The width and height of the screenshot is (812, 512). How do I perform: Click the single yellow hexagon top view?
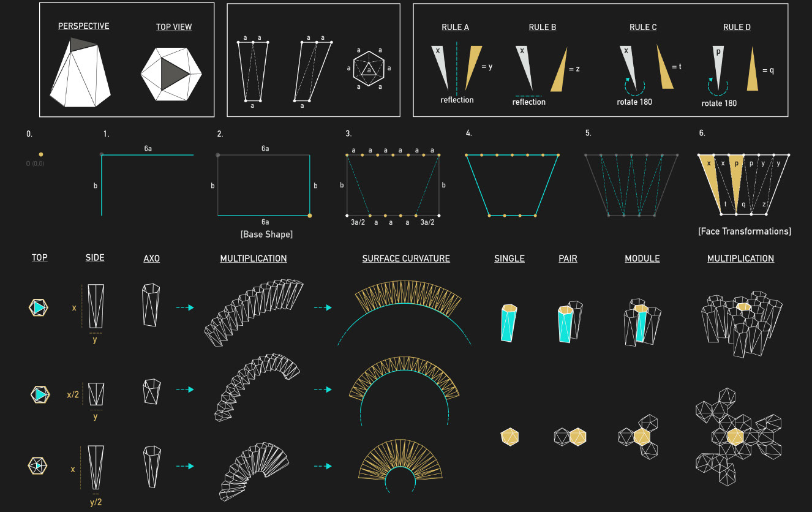[510, 436]
